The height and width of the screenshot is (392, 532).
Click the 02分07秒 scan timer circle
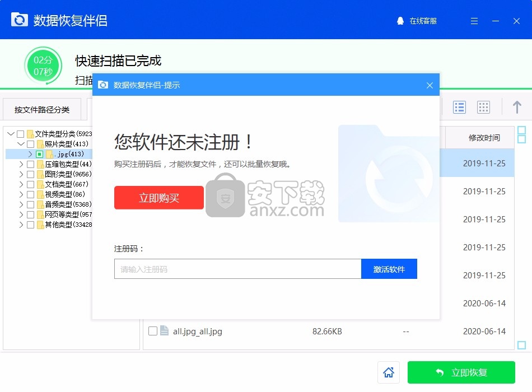[x=43, y=66]
